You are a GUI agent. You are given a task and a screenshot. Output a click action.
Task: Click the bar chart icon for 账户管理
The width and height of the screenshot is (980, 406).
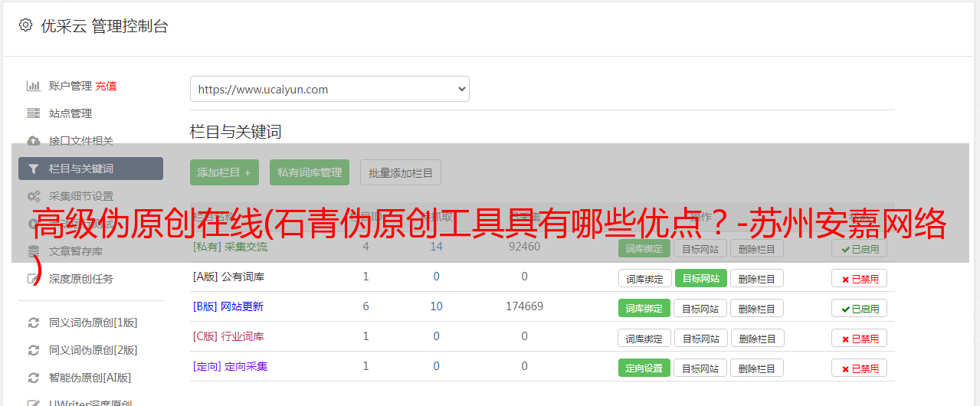[x=34, y=86]
